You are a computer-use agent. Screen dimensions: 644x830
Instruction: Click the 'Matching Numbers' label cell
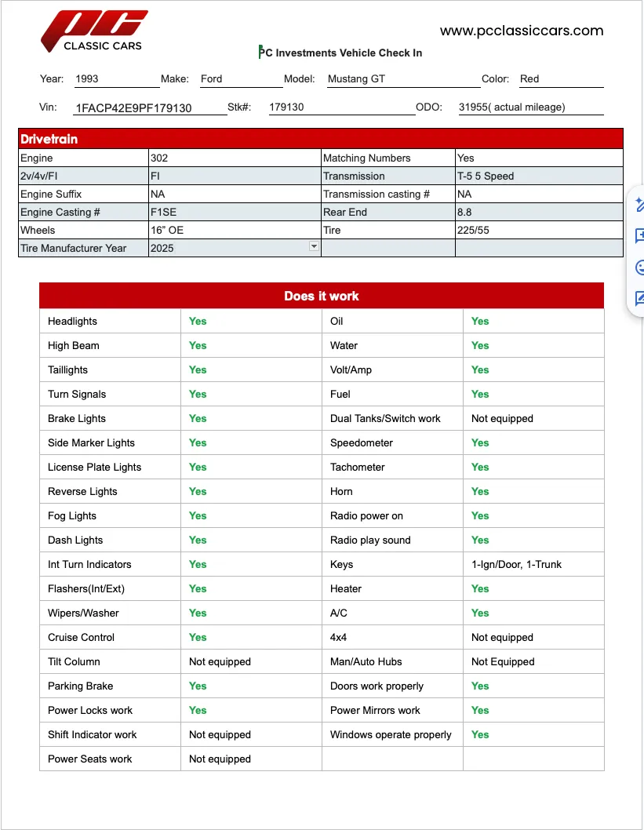pos(387,158)
